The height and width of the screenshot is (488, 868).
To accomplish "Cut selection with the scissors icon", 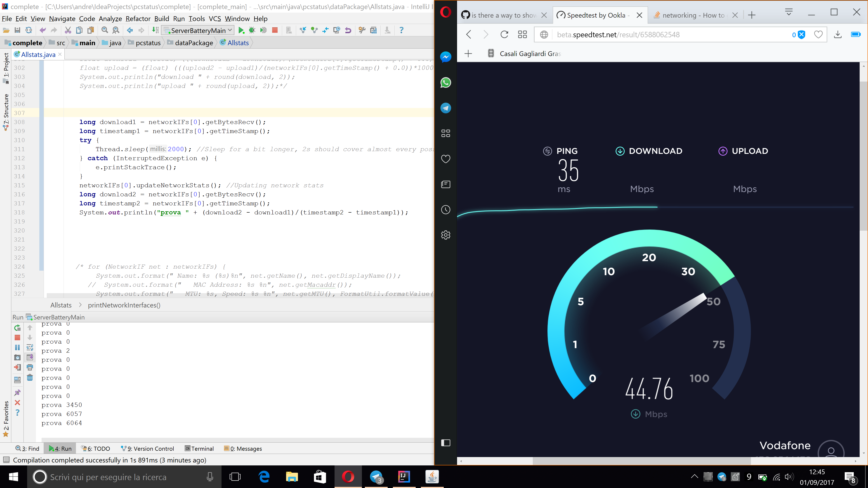I will click(x=68, y=30).
